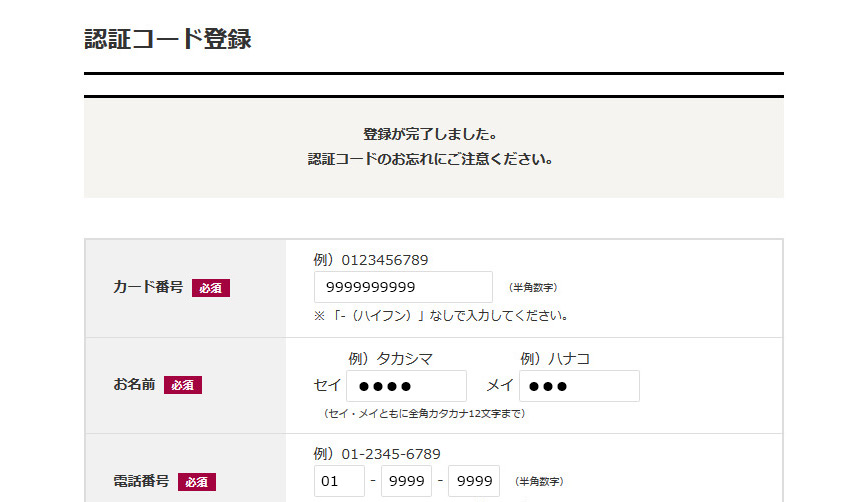Click the 認証コード登録 page heading
867x502 pixels.
click(168, 40)
